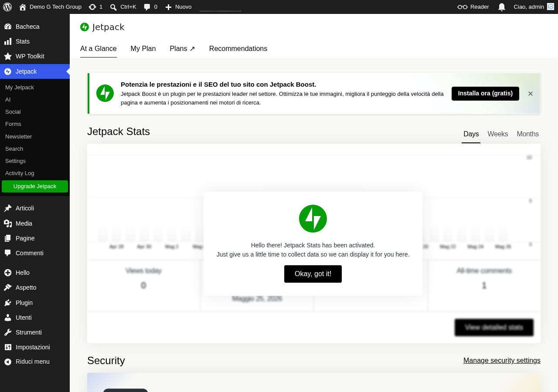558x392 pixels.
Task: Click the Commenti speech bubble icon
Action: (x=8, y=253)
